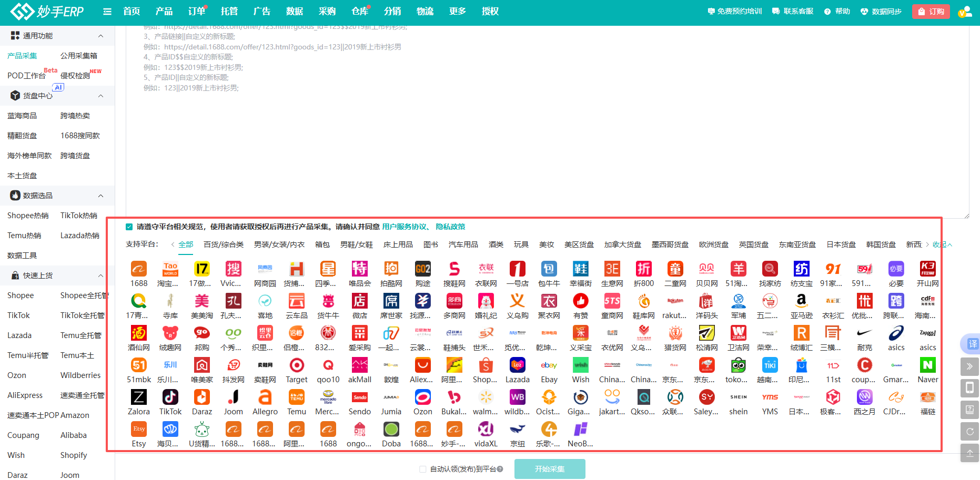Open the 用户服务协议 link
The width and height of the screenshot is (980, 480).
pos(405,227)
